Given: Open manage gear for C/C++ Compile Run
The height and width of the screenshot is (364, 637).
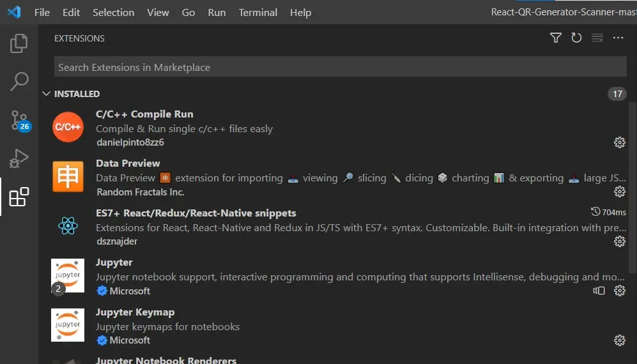Looking at the screenshot, I should (x=620, y=142).
